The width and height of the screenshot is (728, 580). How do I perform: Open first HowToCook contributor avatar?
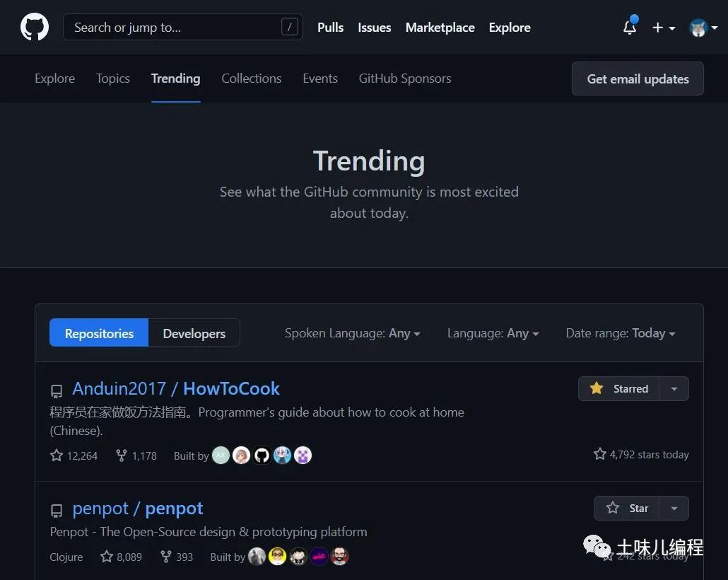tap(221, 455)
